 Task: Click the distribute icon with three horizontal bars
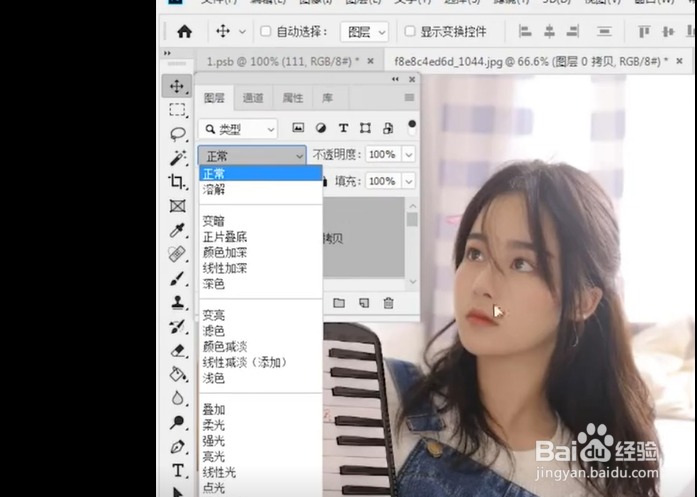pos(604,32)
